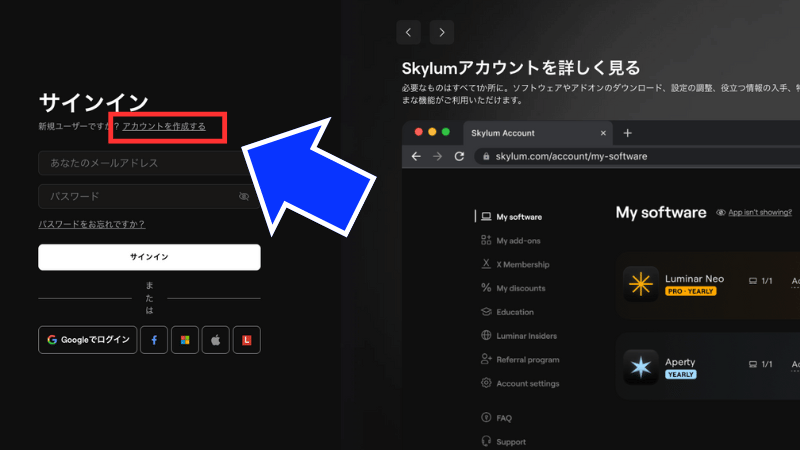800x450 pixels.
Task: Click the Aperty product name
Action: click(x=680, y=362)
